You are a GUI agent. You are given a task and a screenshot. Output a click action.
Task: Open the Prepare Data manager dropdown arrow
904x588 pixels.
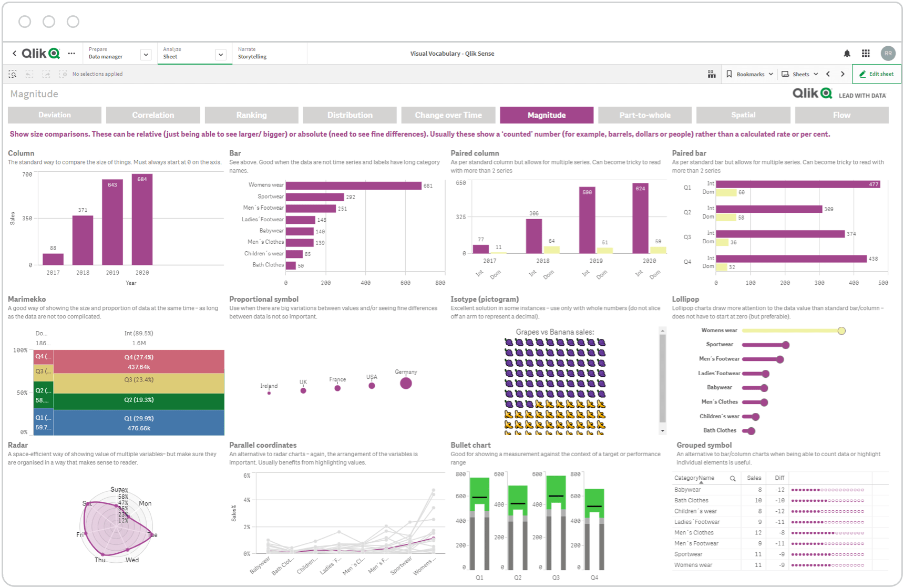tap(146, 55)
